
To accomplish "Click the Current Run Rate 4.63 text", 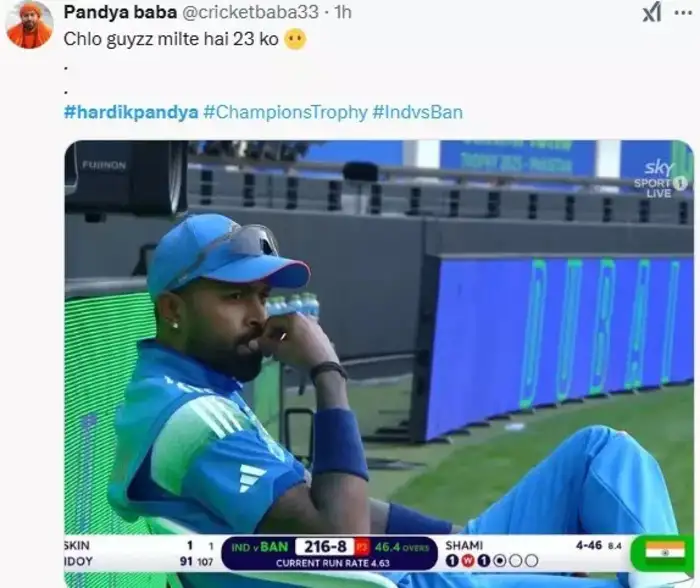I will coord(333,563).
